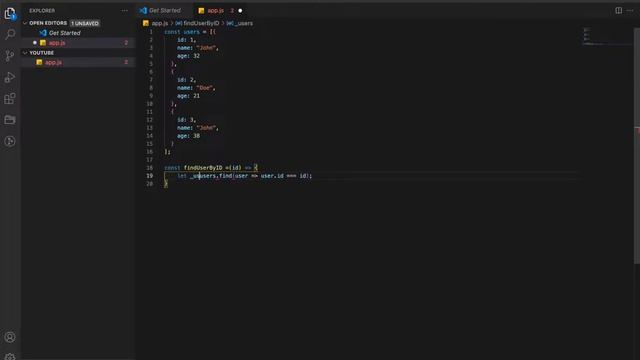Click problem count badge on YOUTUBE app.js
The height and width of the screenshot is (360, 640).
tap(126, 62)
